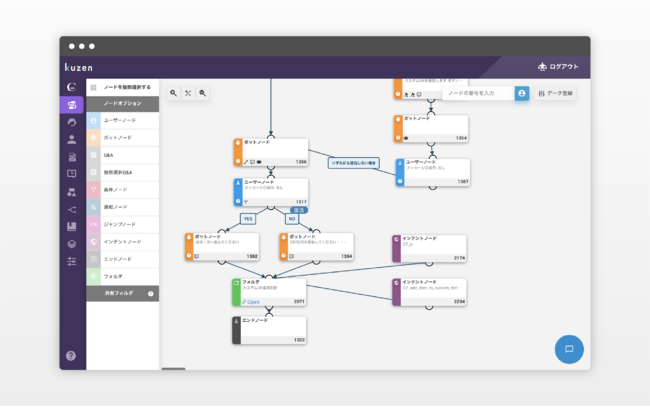
Task: Click the YES branch label
Action: [x=248, y=219]
